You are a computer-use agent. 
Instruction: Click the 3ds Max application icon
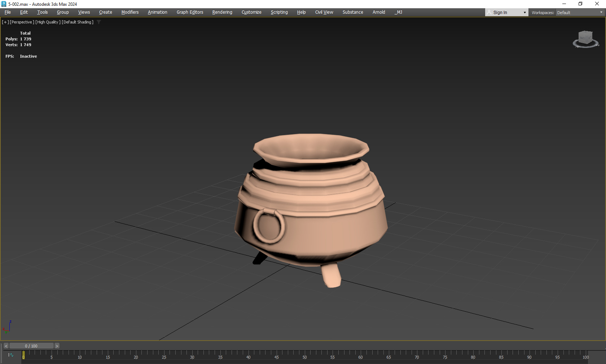pos(4,4)
